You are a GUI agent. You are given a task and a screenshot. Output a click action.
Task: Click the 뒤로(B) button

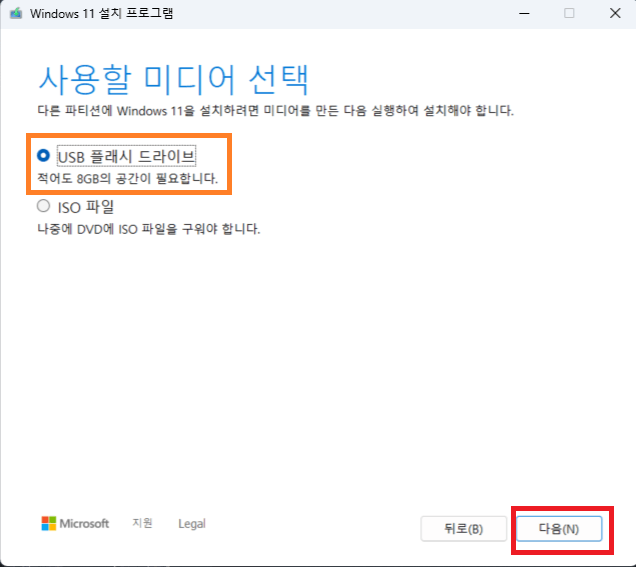(x=464, y=528)
